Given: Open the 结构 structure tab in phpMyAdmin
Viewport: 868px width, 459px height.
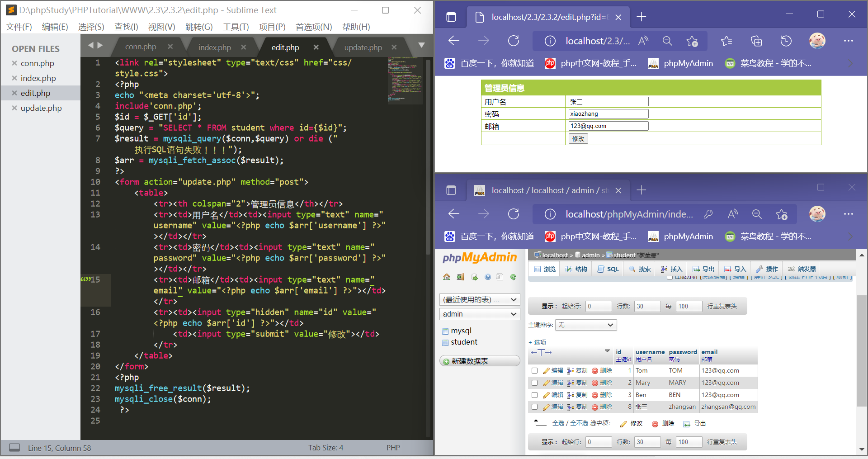Looking at the screenshot, I should click(576, 269).
